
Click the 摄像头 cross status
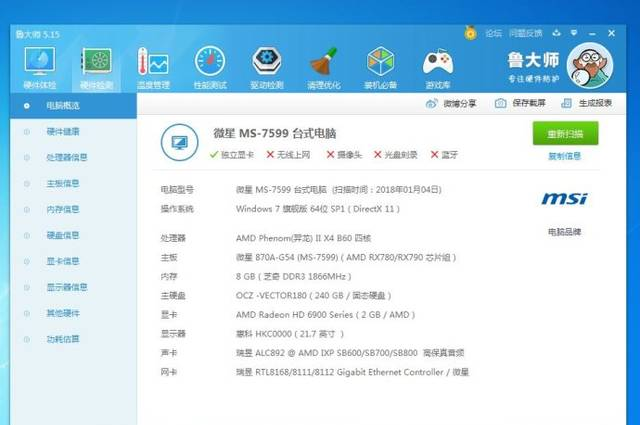[x=344, y=155]
